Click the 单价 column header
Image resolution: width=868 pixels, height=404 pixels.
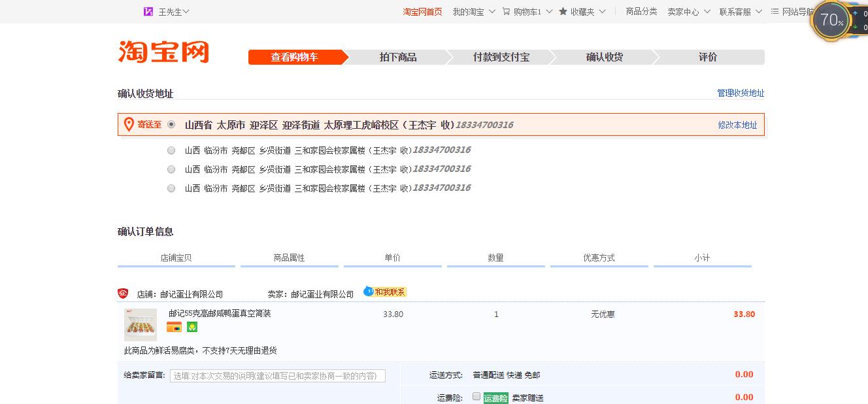(x=393, y=258)
